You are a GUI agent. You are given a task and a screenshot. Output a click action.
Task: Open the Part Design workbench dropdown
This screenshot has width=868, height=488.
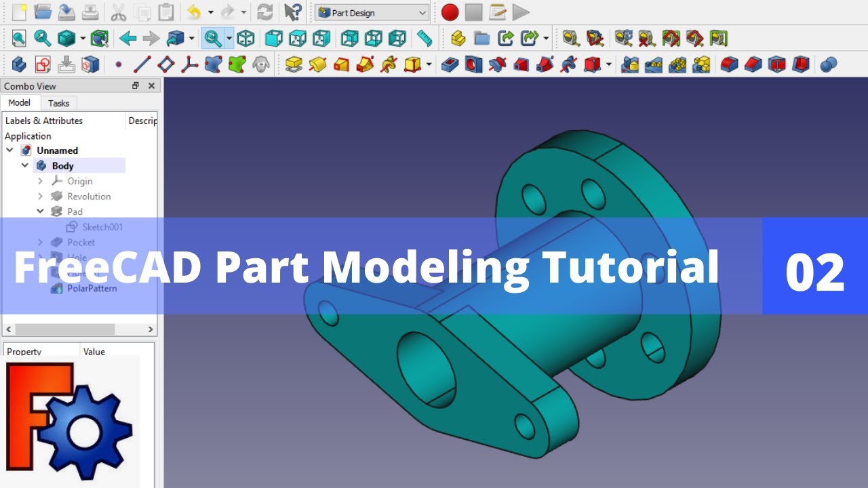(372, 13)
